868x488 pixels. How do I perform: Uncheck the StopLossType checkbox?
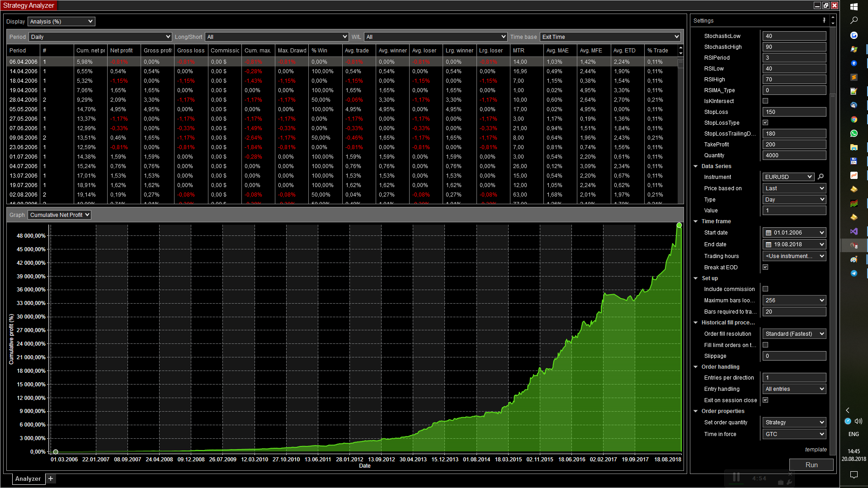[765, 122]
